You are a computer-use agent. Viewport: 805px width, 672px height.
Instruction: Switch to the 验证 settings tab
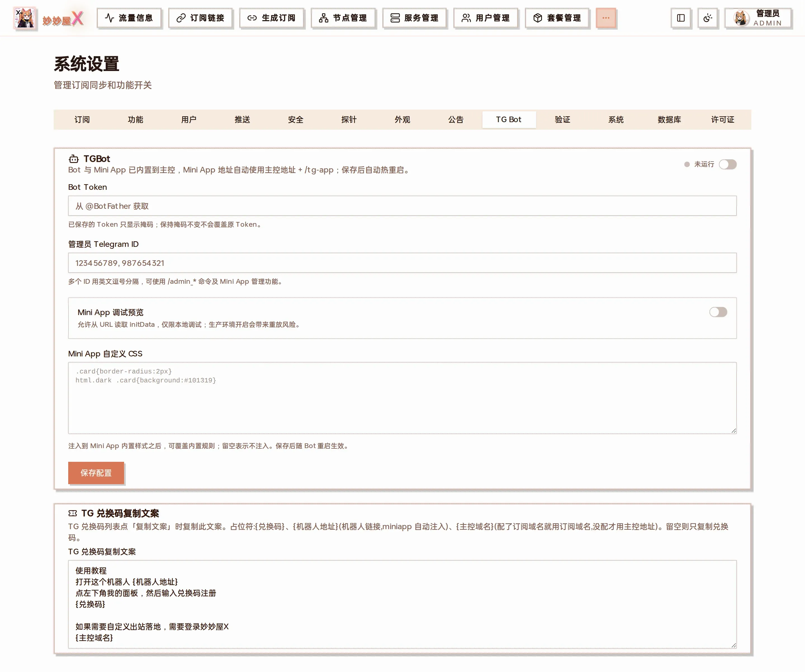pyautogui.click(x=562, y=120)
